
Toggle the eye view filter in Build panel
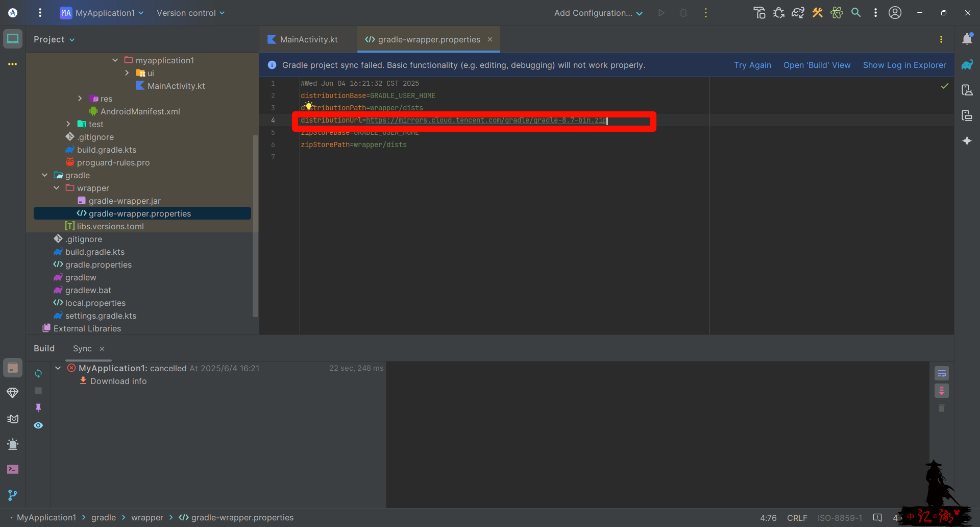pyautogui.click(x=38, y=425)
